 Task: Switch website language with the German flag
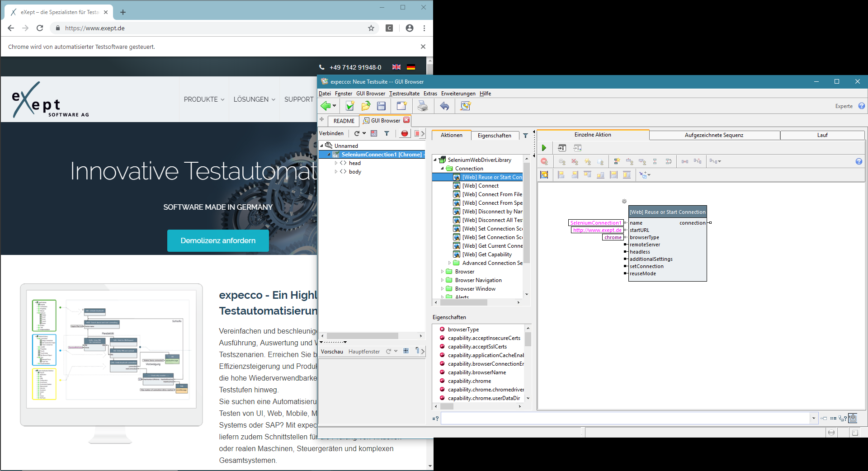[411, 67]
